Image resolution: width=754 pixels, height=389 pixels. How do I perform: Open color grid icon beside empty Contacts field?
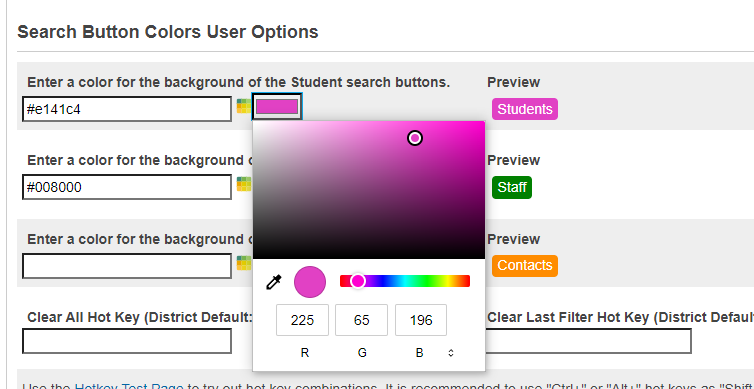[244, 263]
